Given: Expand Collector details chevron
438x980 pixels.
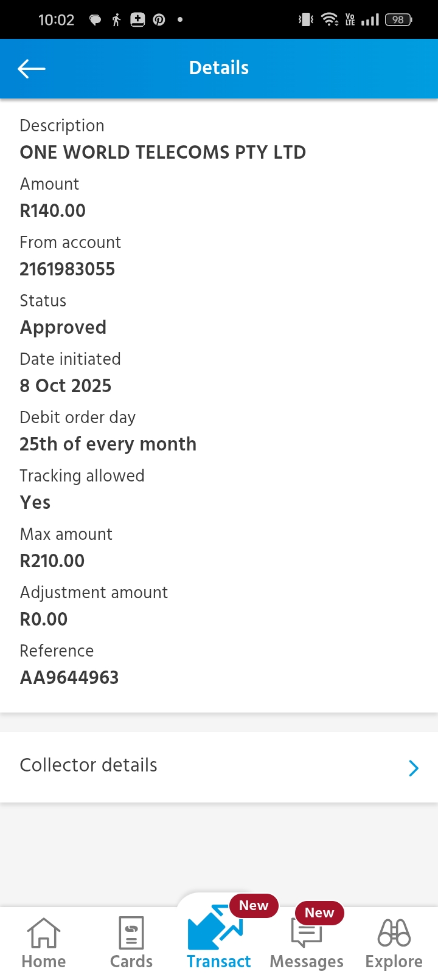Looking at the screenshot, I should tap(414, 768).
